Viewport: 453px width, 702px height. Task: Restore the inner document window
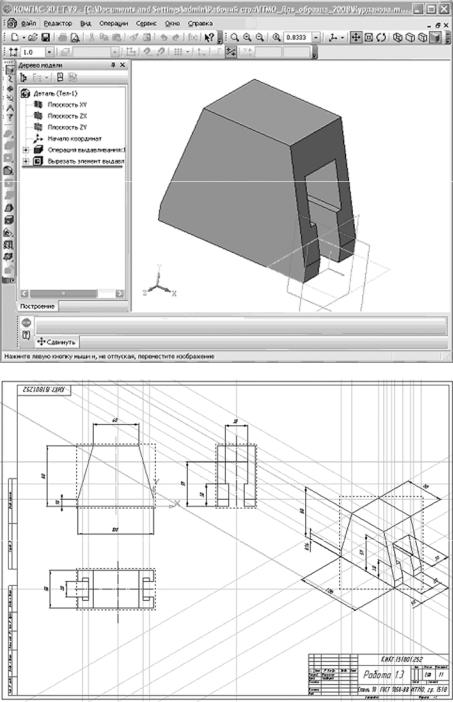pyautogui.click(x=438, y=26)
